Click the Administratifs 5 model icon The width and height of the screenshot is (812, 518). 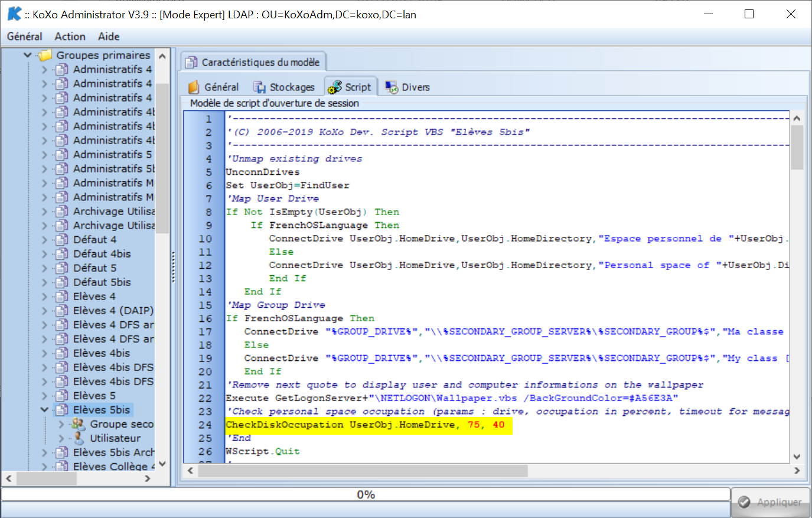pyautogui.click(x=61, y=155)
